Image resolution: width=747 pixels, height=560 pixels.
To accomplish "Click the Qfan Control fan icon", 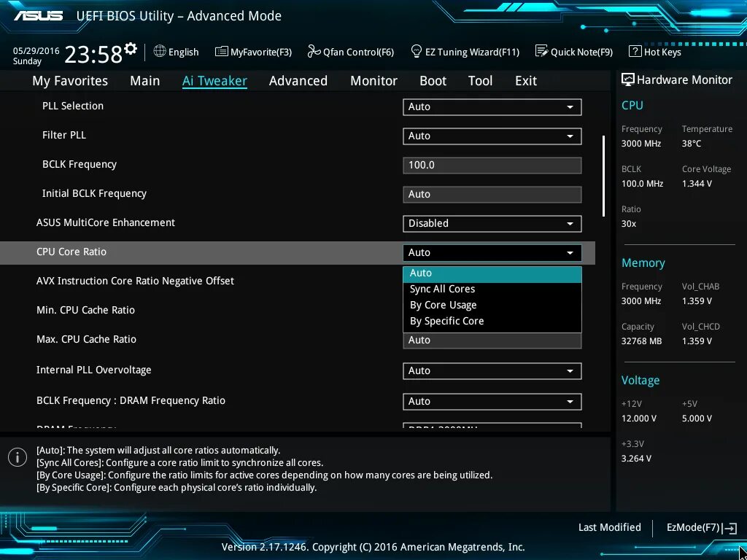I will coord(314,51).
